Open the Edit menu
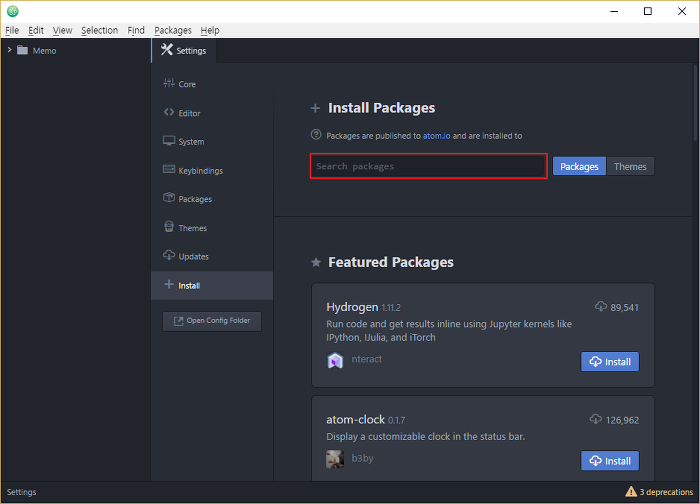 pyautogui.click(x=36, y=30)
